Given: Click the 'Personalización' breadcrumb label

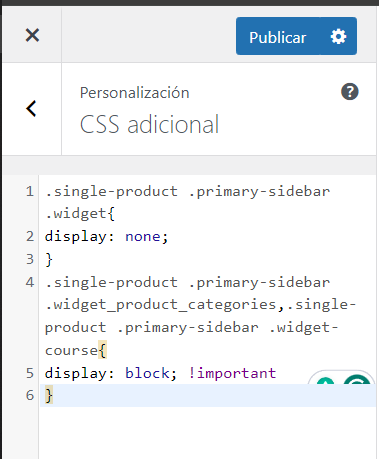Looking at the screenshot, I should pyautogui.click(x=135, y=93).
